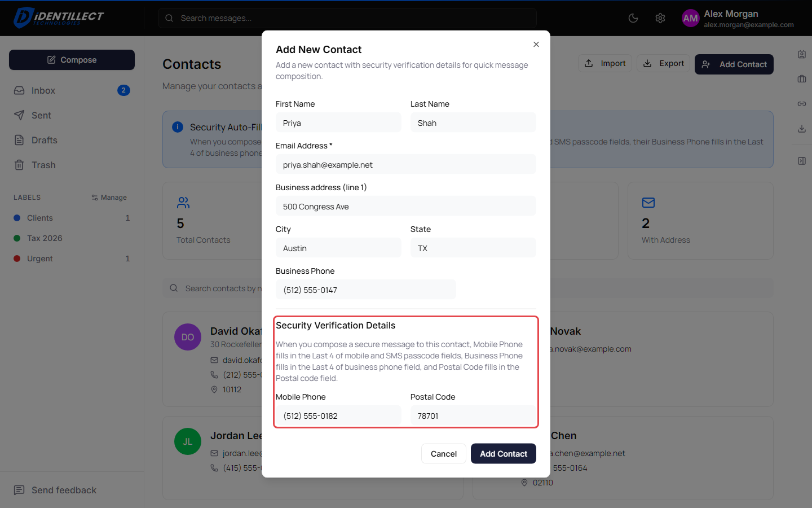Open the link icon in right rail
The image size is (812, 508).
tap(802, 104)
